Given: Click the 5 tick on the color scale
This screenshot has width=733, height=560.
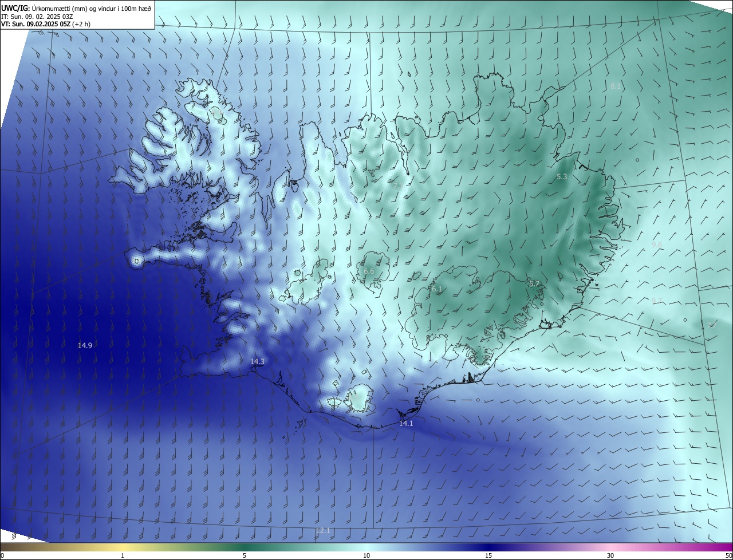Looking at the screenshot, I should [245, 555].
